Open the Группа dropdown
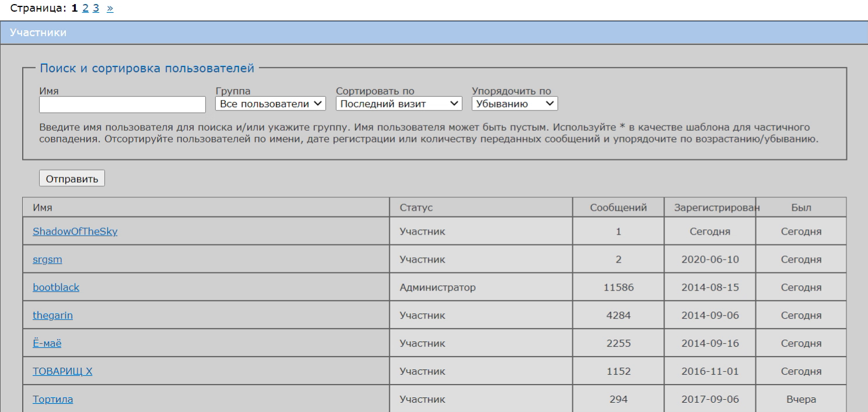868x412 pixels. pyautogui.click(x=271, y=104)
